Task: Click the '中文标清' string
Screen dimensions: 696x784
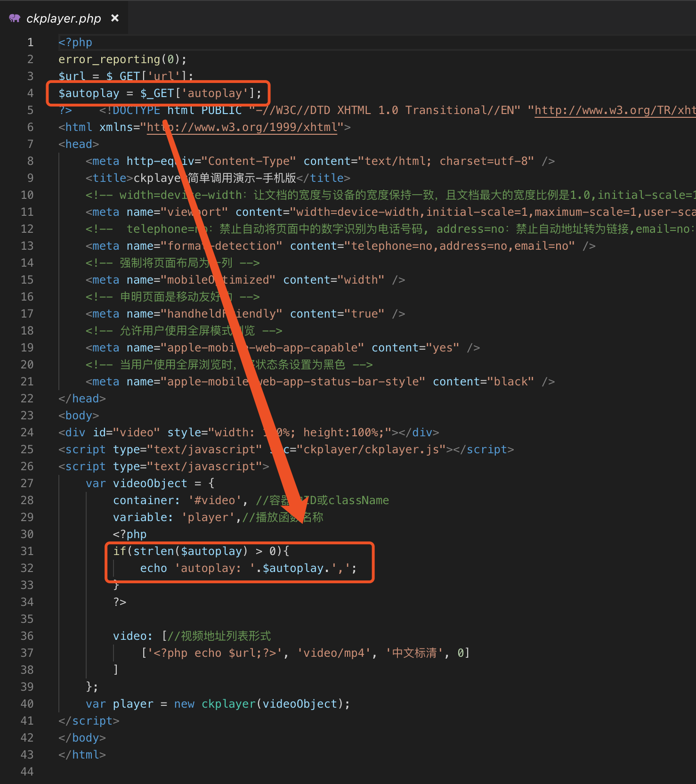Action: [415, 653]
